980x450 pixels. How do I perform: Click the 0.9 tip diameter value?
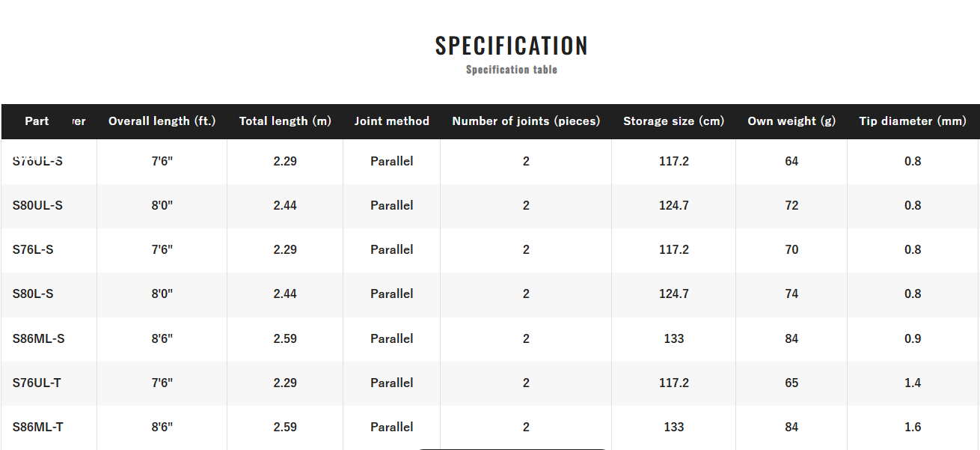click(x=913, y=338)
